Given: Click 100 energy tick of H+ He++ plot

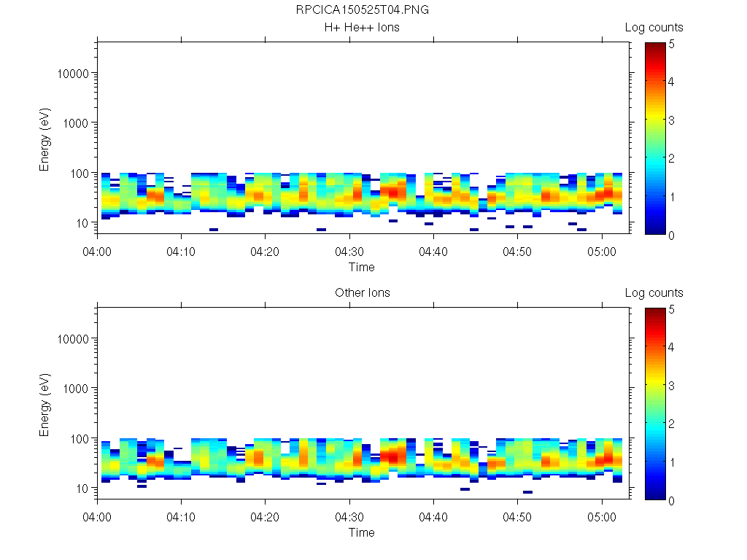Looking at the screenshot, I should click(x=80, y=174).
